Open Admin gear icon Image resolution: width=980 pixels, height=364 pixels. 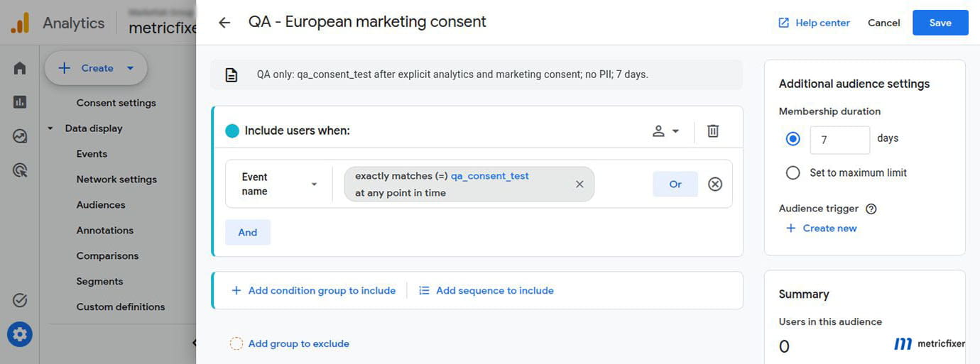20,334
